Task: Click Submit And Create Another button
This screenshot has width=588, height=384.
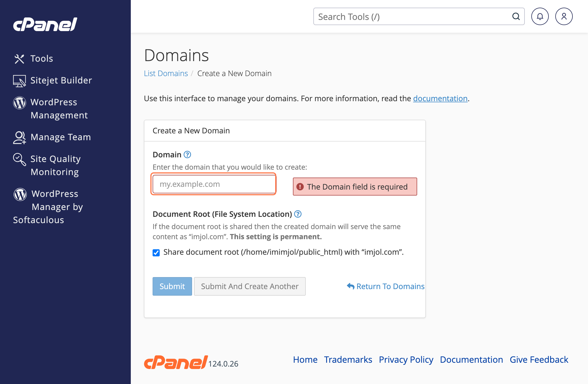Action: click(250, 286)
